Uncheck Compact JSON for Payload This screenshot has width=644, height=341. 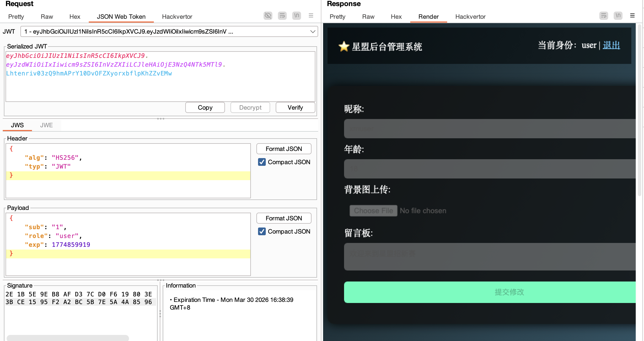click(262, 231)
